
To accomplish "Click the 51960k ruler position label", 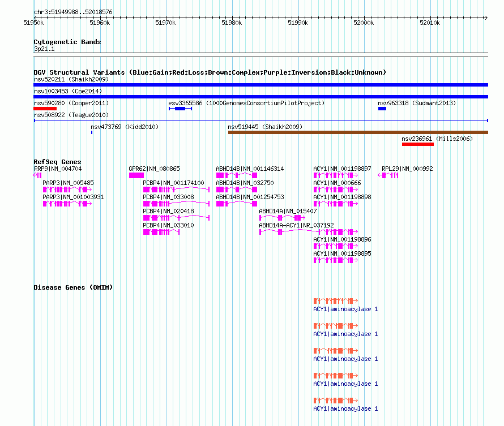I will tap(100, 23).
